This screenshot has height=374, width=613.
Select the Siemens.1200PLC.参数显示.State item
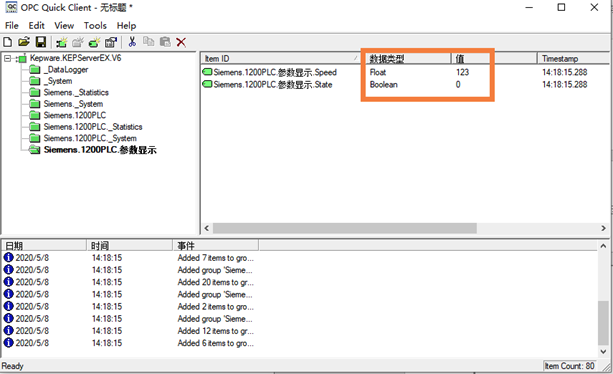pyautogui.click(x=273, y=84)
